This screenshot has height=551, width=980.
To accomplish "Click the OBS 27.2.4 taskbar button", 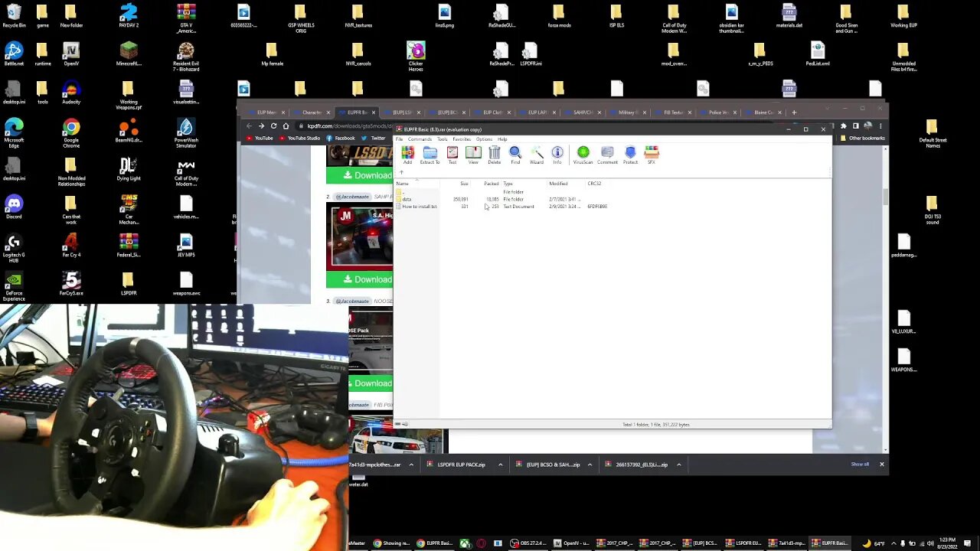I will click(528, 543).
